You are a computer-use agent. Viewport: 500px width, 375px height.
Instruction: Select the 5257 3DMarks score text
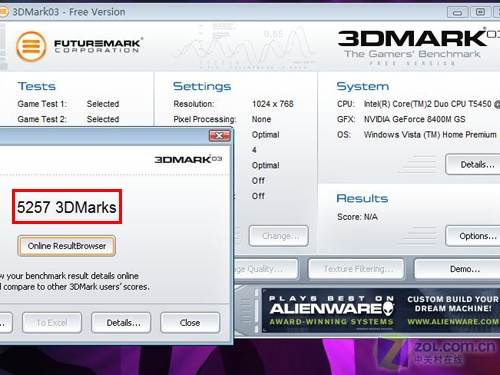(x=67, y=207)
